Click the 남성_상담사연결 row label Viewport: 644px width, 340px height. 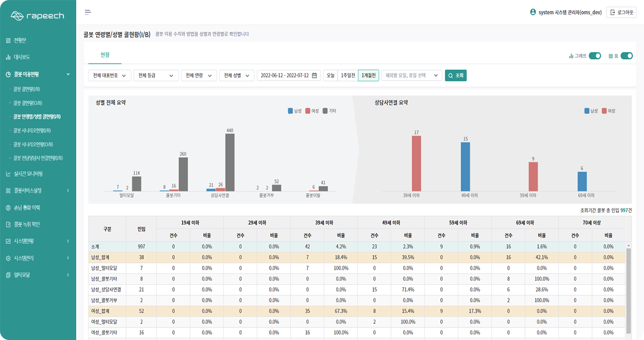point(105,289)
